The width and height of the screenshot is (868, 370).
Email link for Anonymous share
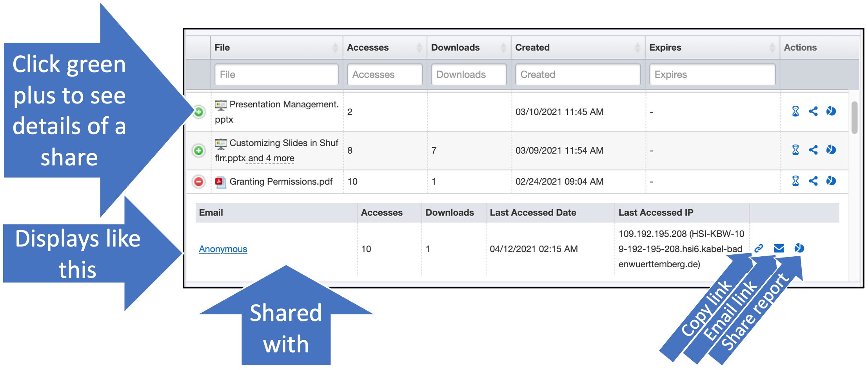(779, 248)
